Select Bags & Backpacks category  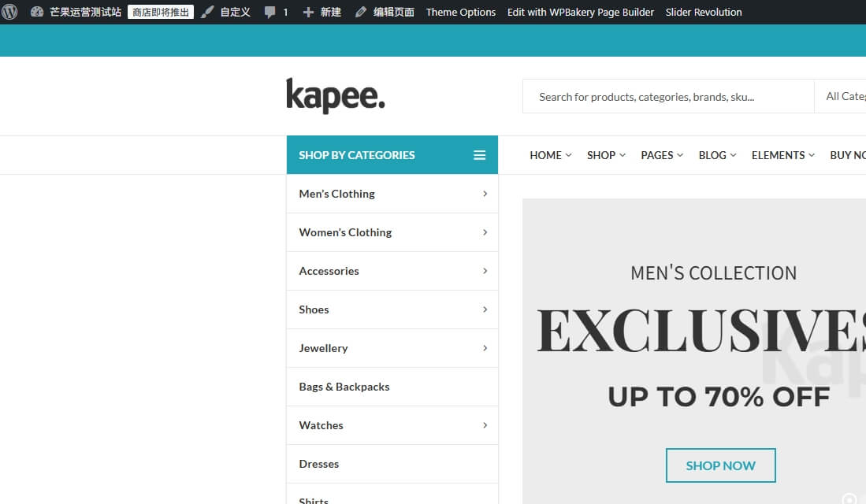[x=344, y=387]
